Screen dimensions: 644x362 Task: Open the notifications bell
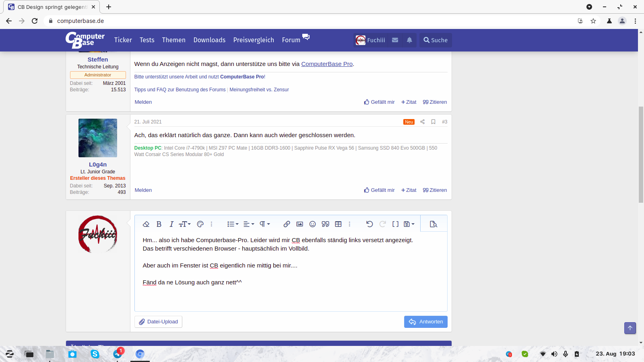409,40
